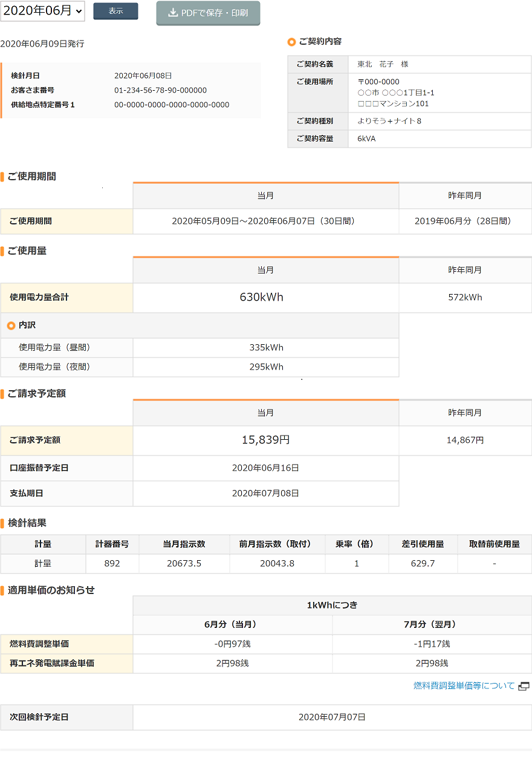This screenshot has width=532, height=761.
Task: Click the 使用電力量合計 row label
Action: click(x=39, y=298)
